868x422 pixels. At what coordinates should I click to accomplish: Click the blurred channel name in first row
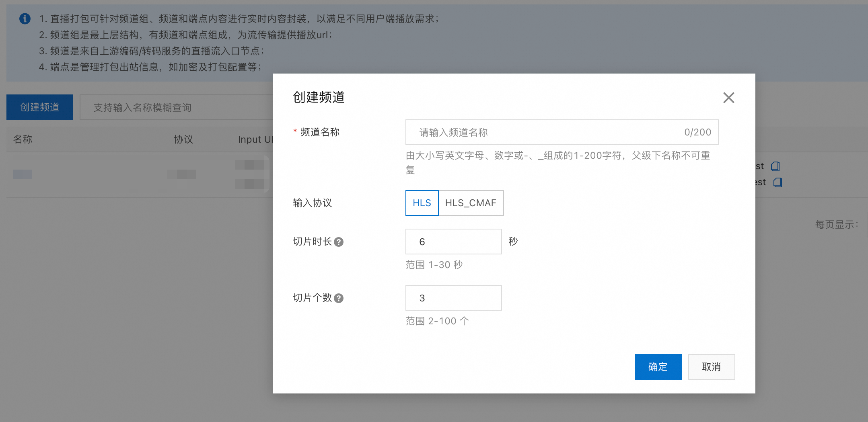tap(23, 174)
